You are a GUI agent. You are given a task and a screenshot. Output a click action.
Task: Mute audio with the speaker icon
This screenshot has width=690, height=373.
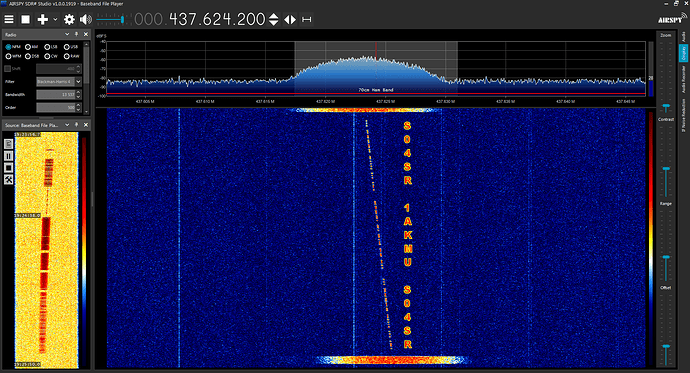(x=86, y=19)
